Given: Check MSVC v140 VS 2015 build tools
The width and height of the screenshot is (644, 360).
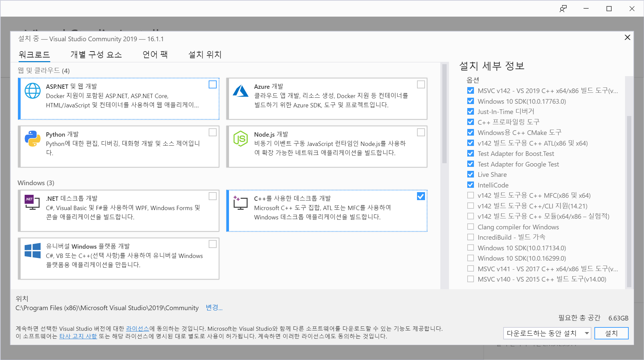Looking at the screenshot, I should click(471, 279).
